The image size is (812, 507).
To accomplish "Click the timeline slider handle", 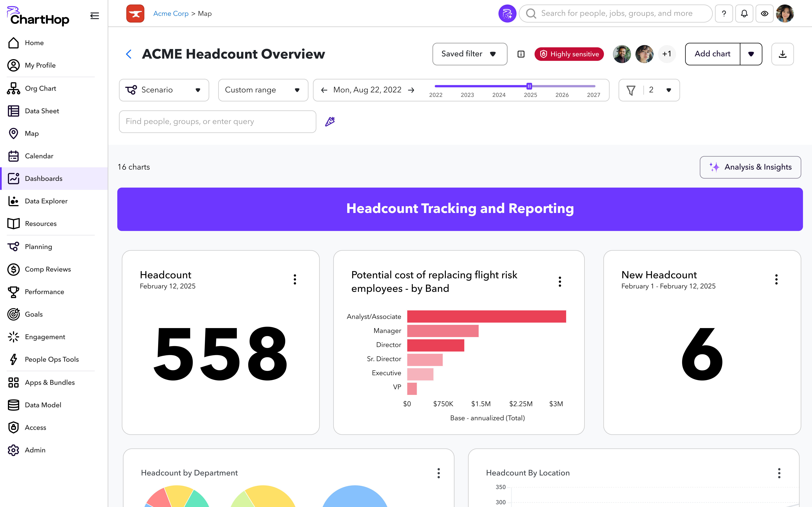I will [x=529, y=86].
